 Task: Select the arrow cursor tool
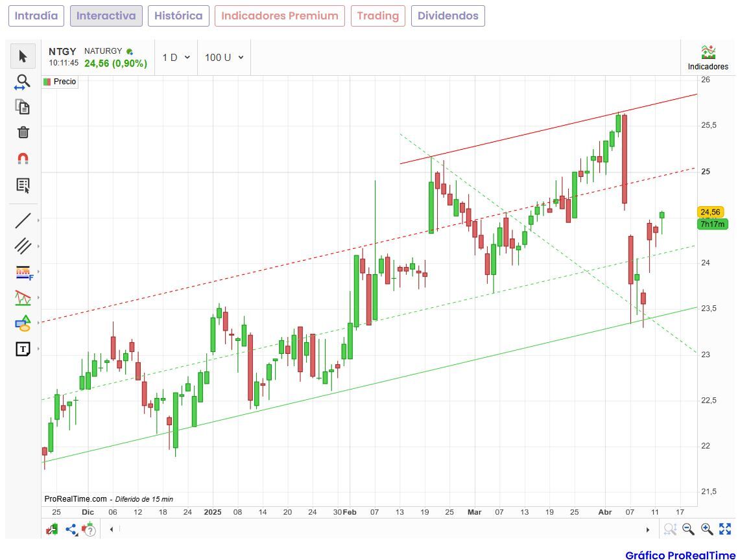23,56
